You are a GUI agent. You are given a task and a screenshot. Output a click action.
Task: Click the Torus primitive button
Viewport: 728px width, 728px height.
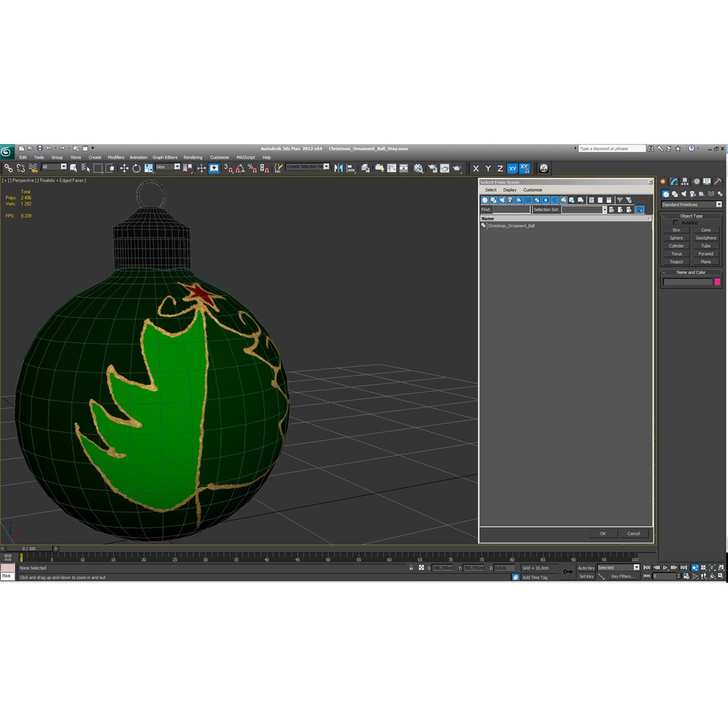[x=676, y=254]
